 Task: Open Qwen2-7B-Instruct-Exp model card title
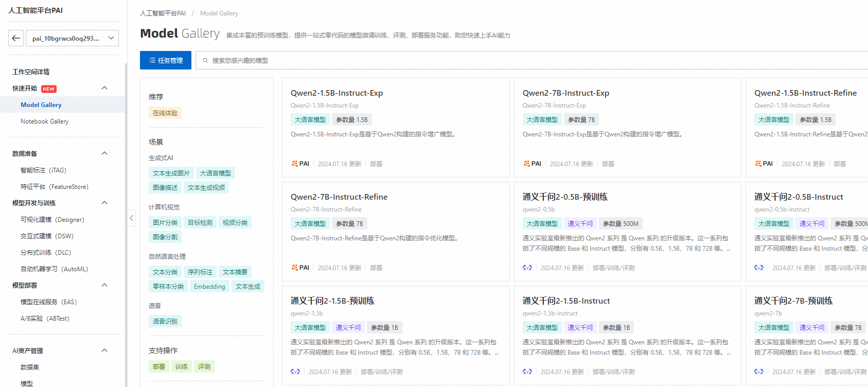tap(566, 93)
